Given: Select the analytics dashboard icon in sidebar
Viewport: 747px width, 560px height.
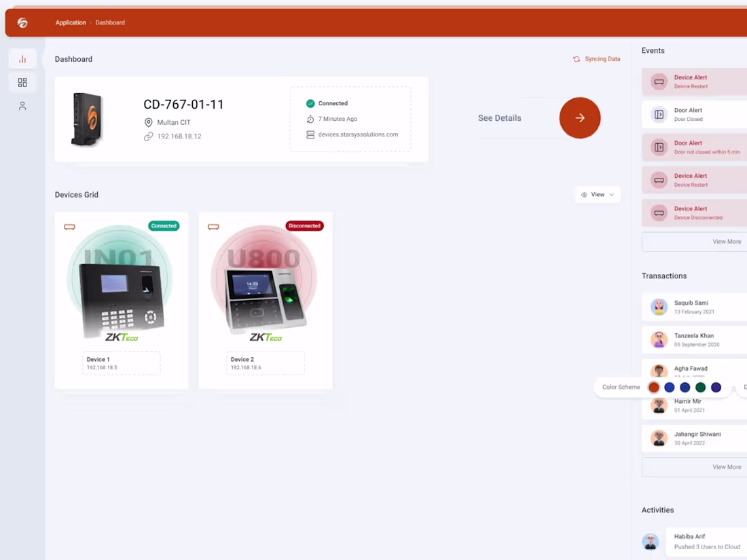Looking at the screenshot, I should tap(22, 58).
